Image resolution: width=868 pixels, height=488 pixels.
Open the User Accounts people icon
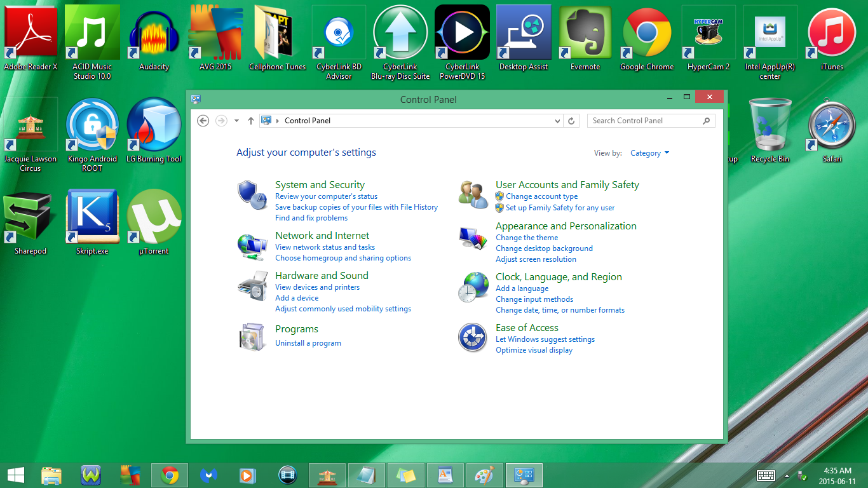point(473,194)
